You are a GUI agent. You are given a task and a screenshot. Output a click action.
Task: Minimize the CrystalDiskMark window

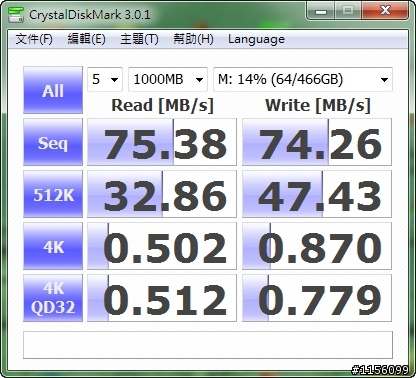321,11
